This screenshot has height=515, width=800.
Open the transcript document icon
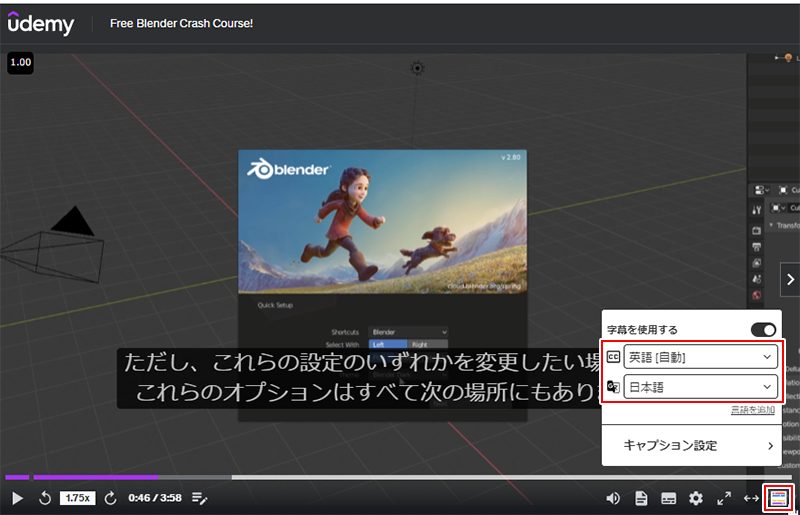(641, 498)
